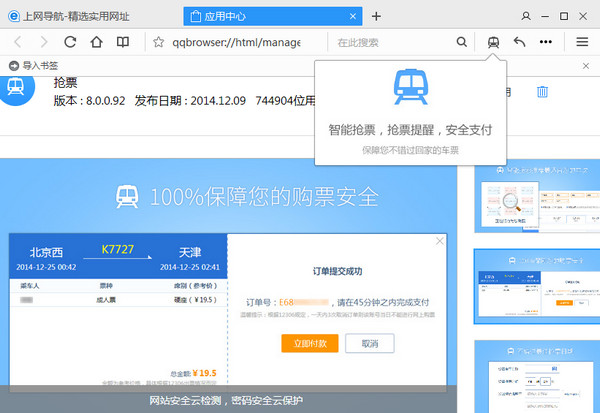The height and width of the screenshot is (413, 600).
Task: Click the undo closed tab arrow
Action: click(x=519, y=42)
